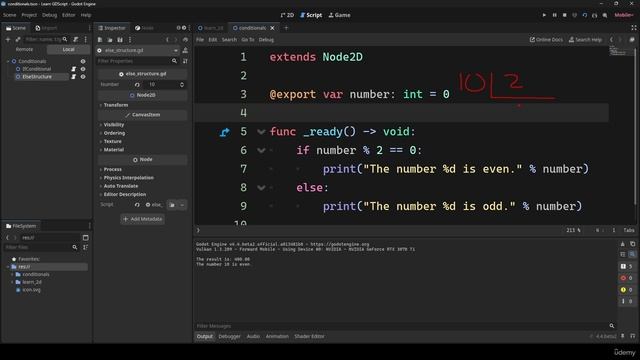Switch to the Script workspace
The height and width of the screenshot is (360, 640).
point(311,15)
